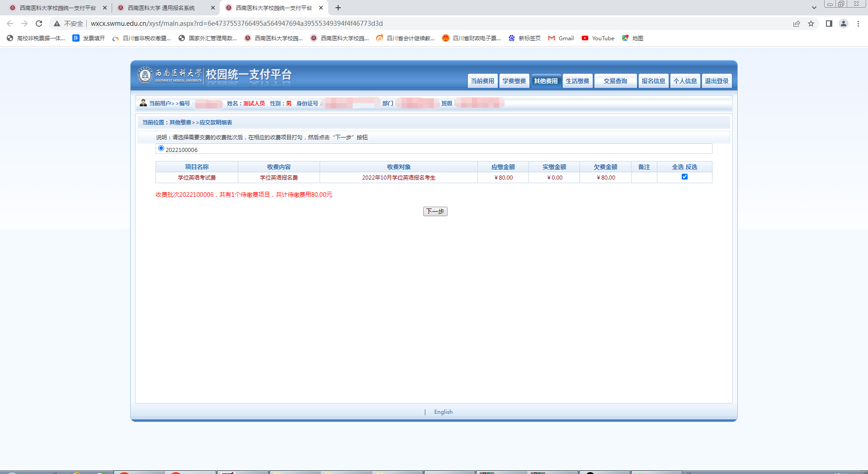Expand the tab search dropdown arrow
The image size is (868, 474).
pos(814,8)
